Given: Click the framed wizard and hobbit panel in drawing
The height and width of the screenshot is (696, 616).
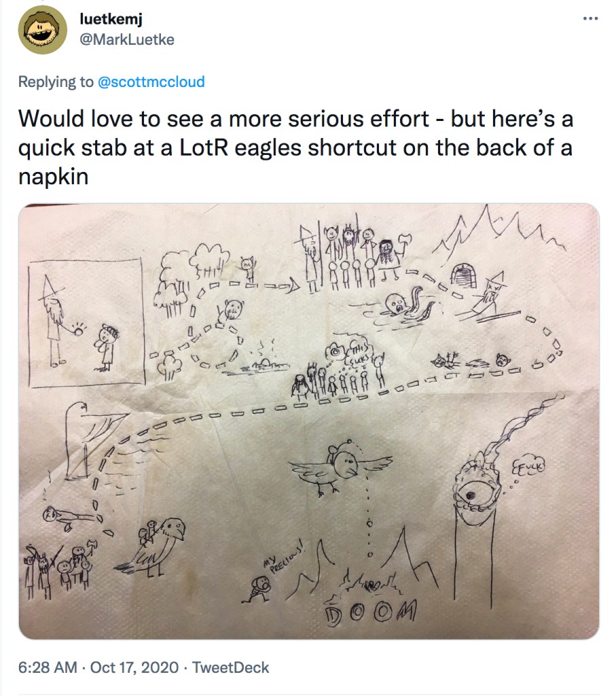Looking at the screenshot, I should coord(86,321).
